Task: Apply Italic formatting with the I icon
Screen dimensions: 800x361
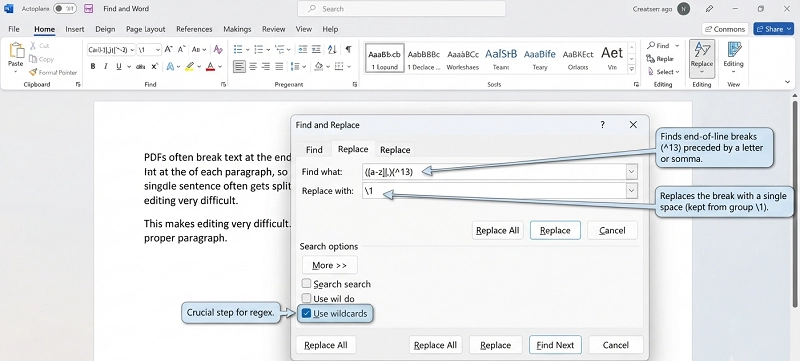Action: 106,66
